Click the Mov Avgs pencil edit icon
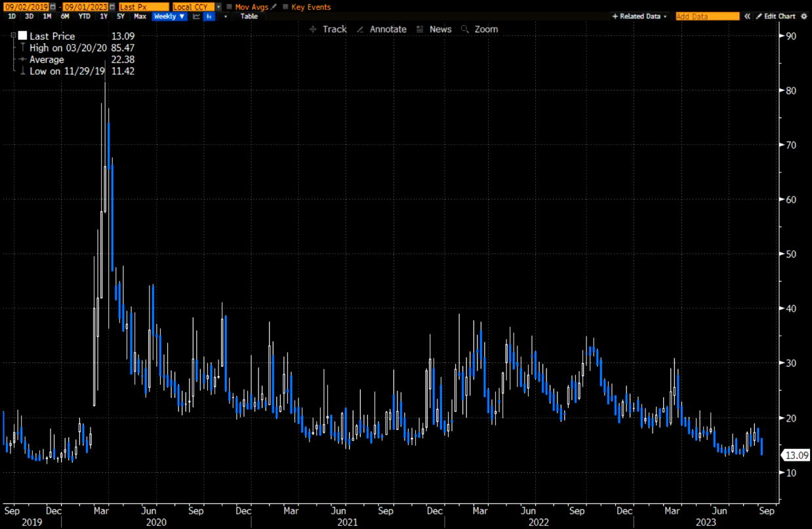This screenshot has height=529, width=812. coord(274,7)
